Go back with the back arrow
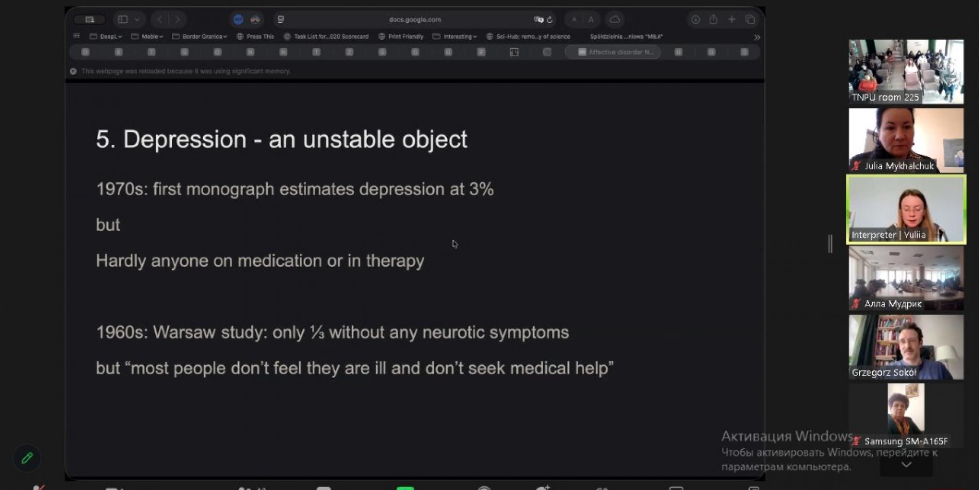Screen dimensions: 980x490 pos(160,20)
